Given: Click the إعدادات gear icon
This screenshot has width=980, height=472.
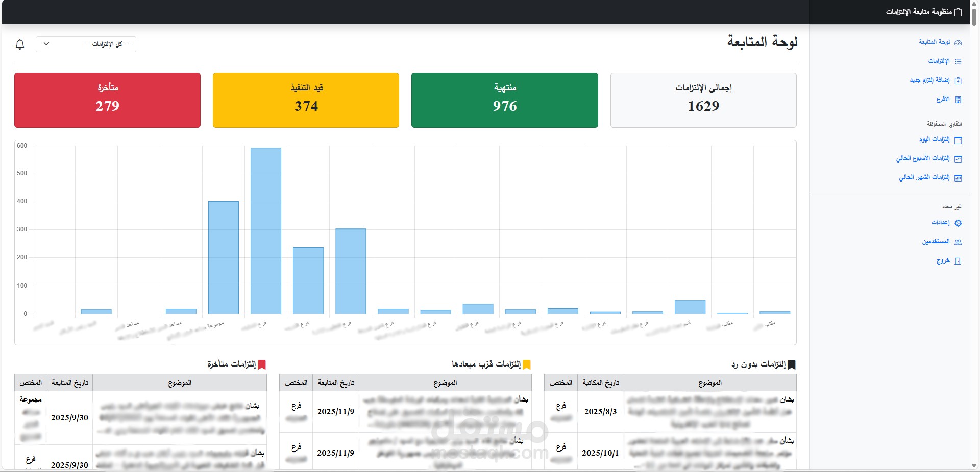Looking at the screenshot, I should click(x=958, y=223).
